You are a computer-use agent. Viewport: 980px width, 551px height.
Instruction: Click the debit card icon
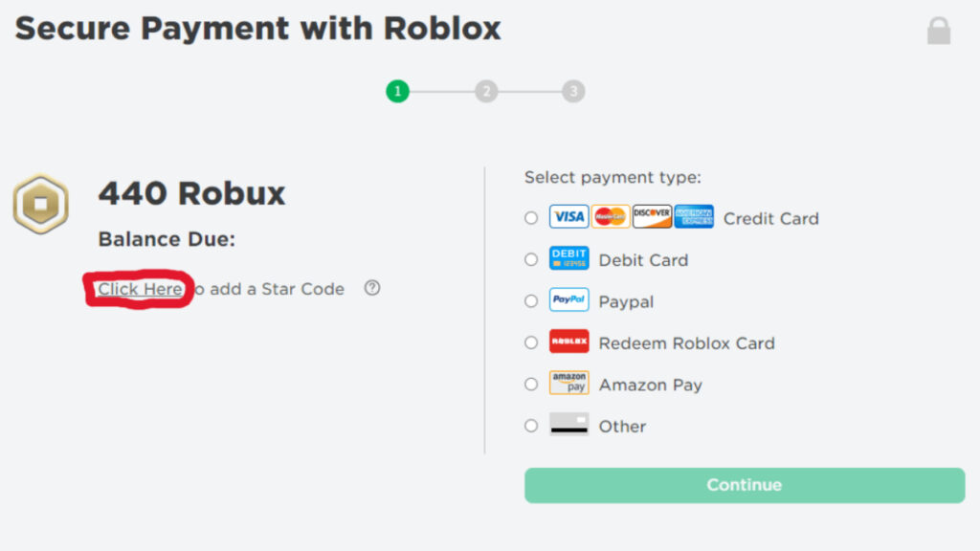pyautogui.click(x=569, y=258)
